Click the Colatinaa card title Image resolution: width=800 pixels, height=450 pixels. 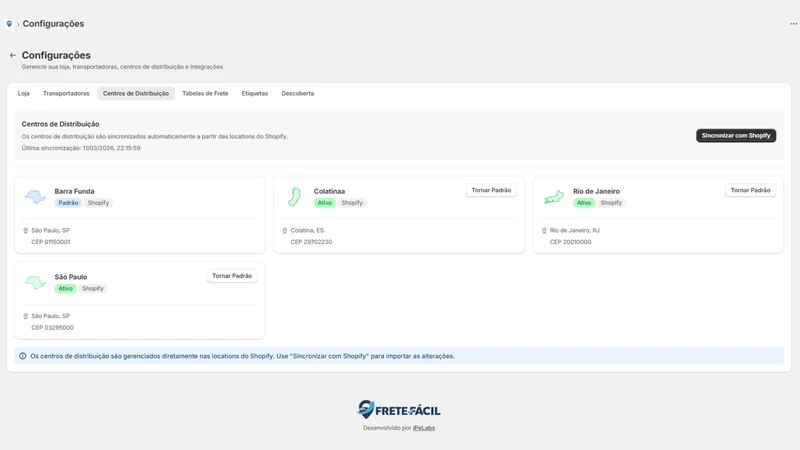pyautogui.click(x=329, y=191)
